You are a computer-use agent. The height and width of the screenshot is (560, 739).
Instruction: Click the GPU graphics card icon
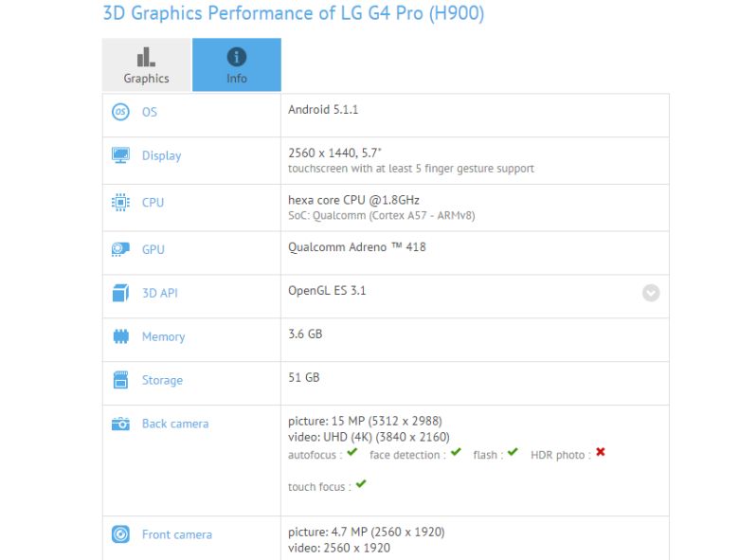coord(120,249)
